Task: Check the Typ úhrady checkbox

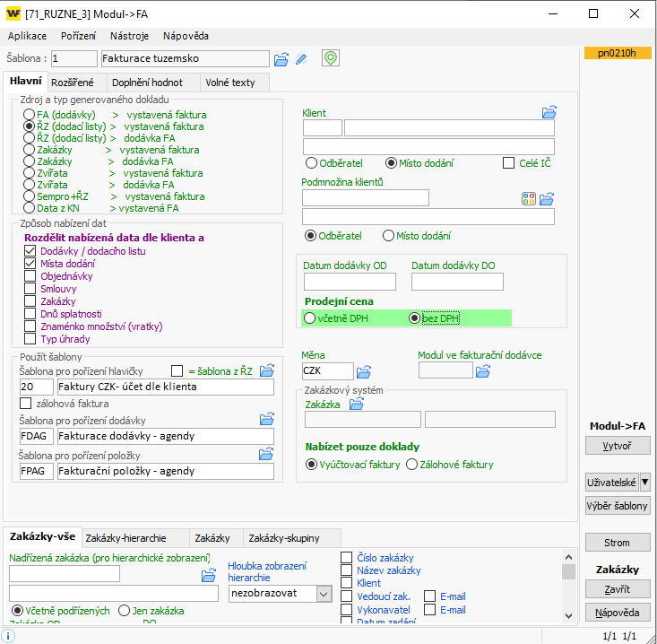Action: point(30,339)
